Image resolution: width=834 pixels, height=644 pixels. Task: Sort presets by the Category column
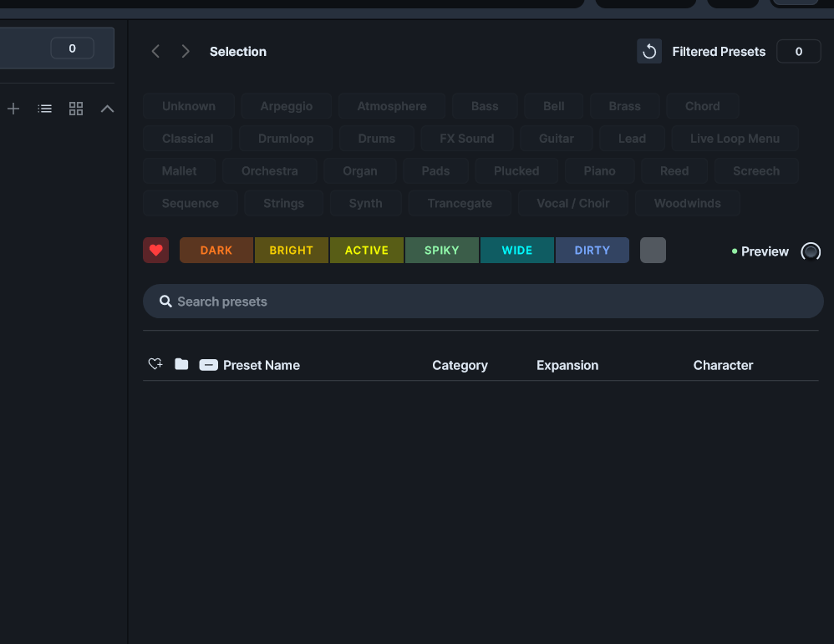click(460, 365)
